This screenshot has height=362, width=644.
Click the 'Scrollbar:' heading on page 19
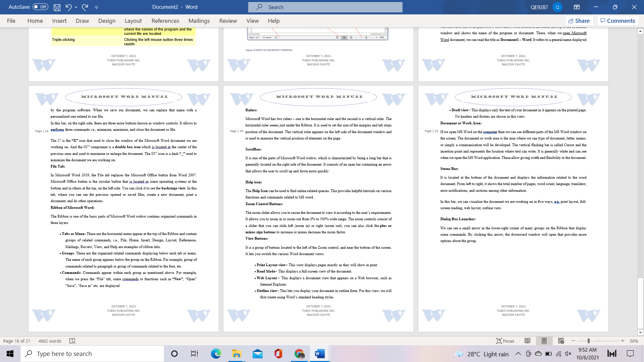point(253,149)
